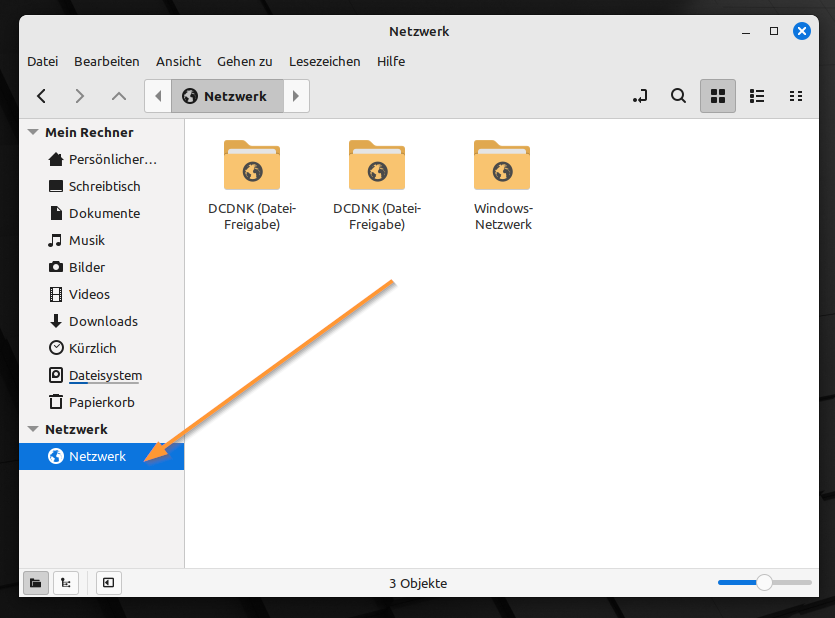Image resolution: width=835 pixels, height=618 pixels.
Task: Select Videos in the sidebar
Action: pyautogui.click(x=102, y=294)
